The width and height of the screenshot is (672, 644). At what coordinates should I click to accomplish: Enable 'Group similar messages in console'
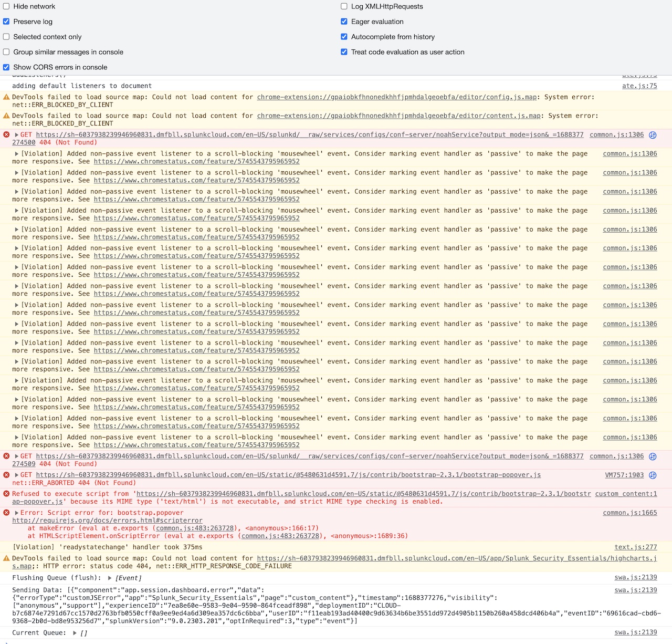coord(6,52)
